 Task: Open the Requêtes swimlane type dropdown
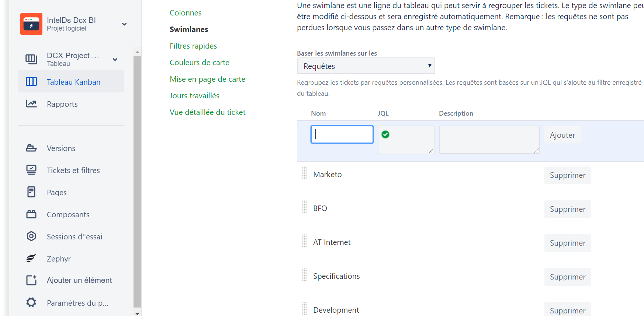(366, 66)
